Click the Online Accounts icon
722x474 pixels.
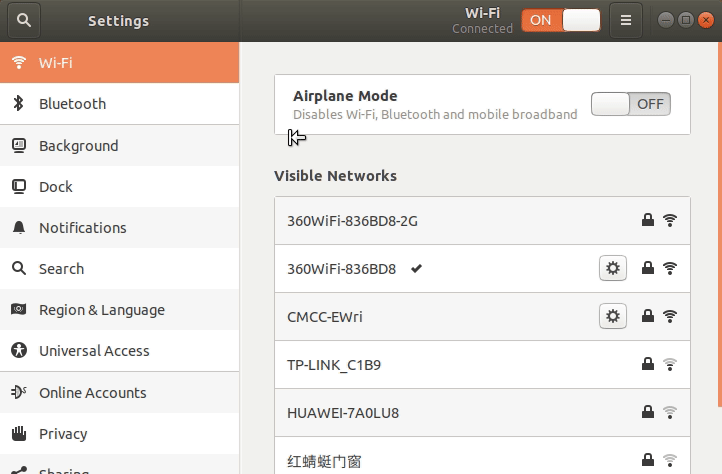19,392
